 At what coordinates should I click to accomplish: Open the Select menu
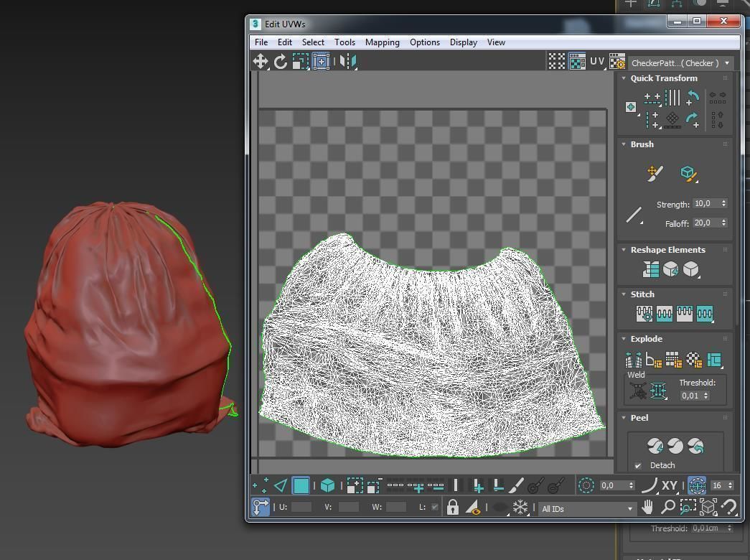pyautogui.click(x=313, y=42)
